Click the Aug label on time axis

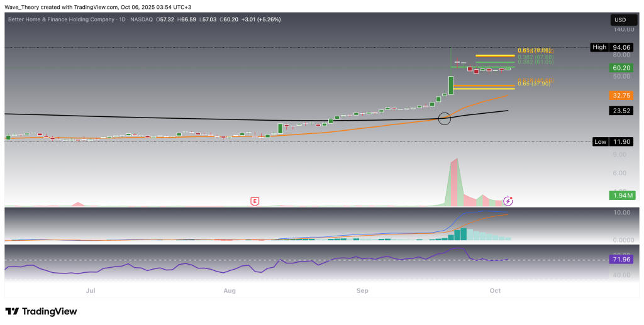point(230,290)
